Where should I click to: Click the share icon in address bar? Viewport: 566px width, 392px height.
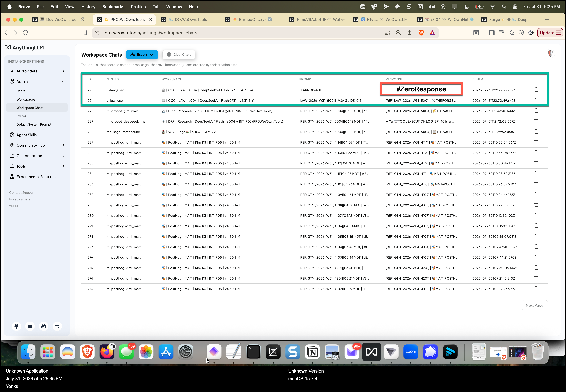pos(409,33)
